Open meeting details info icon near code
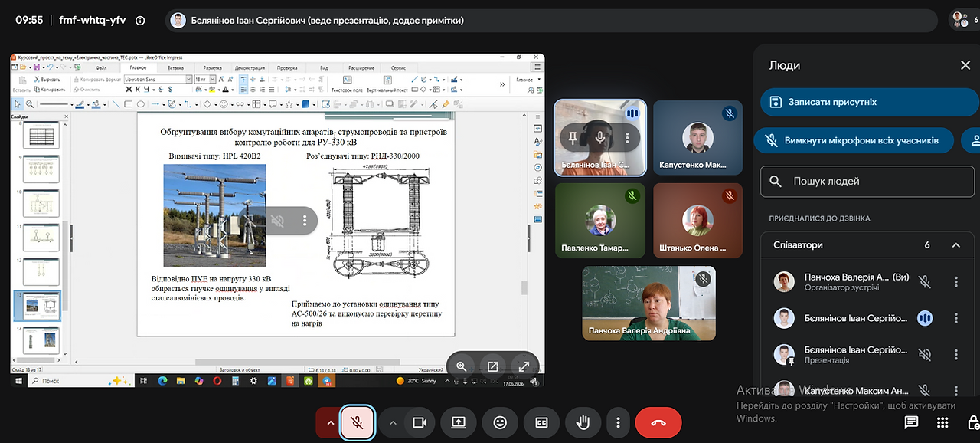Image resolution: width=980 pixels, height=443 pixels. pos(140,21)
